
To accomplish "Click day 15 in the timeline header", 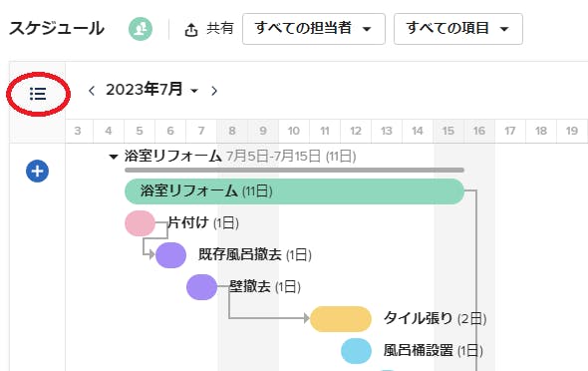I will [448, 131].
